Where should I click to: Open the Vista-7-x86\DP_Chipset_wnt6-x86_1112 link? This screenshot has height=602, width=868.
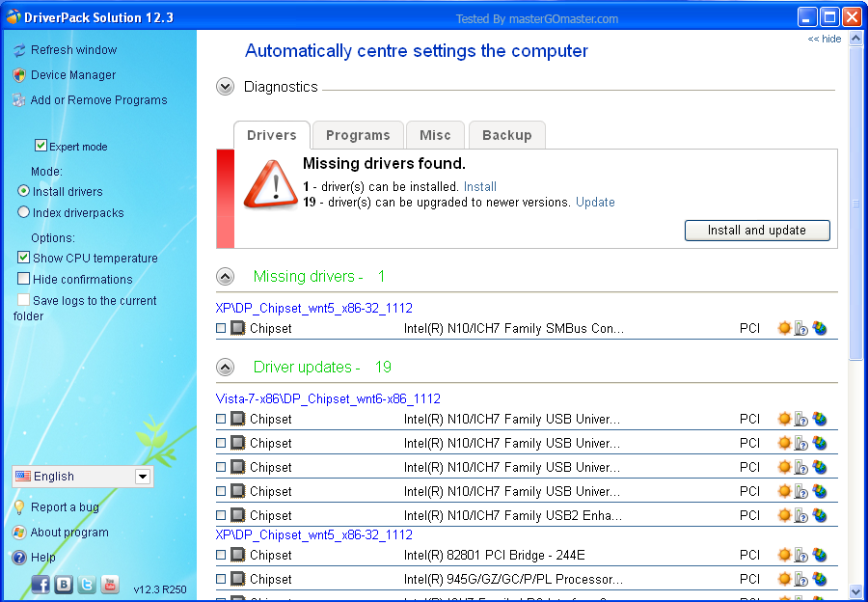328,398
